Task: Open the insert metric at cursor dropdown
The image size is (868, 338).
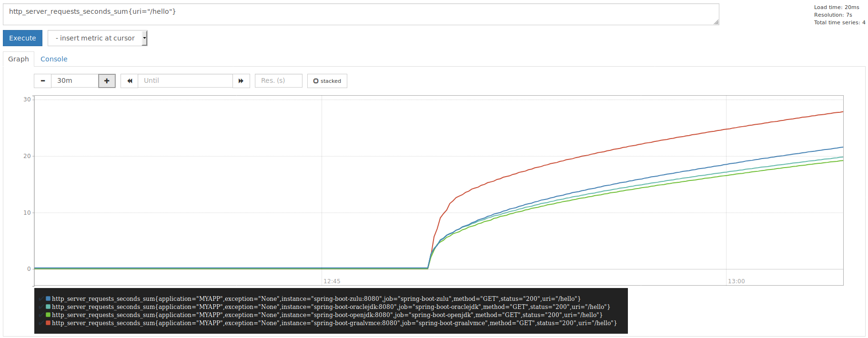Action: click(x=97, y=38)
